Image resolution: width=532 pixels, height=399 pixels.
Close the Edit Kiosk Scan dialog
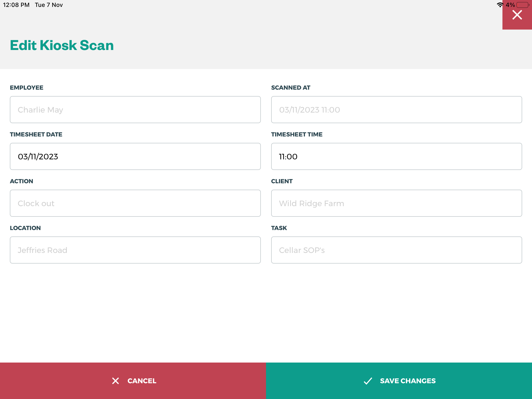click(517, 15)
